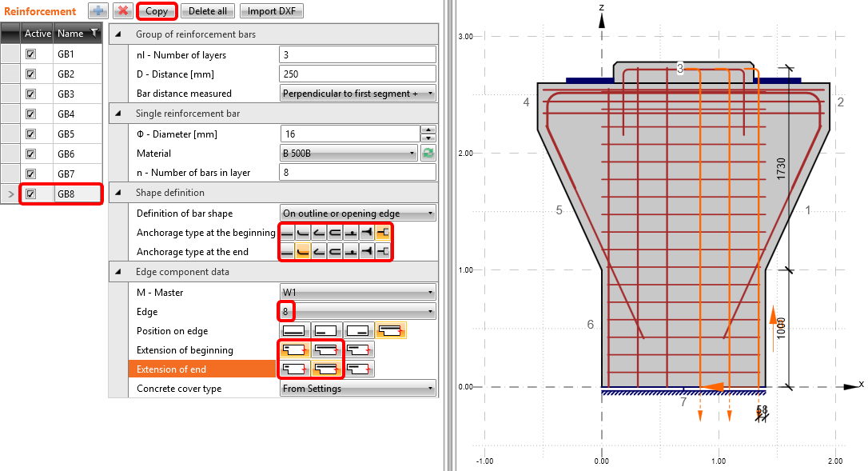Uncheck the Active checkbox for GB1
This screenshot has height=471, width=868.
pyautogui.click(x=31, y=54)
